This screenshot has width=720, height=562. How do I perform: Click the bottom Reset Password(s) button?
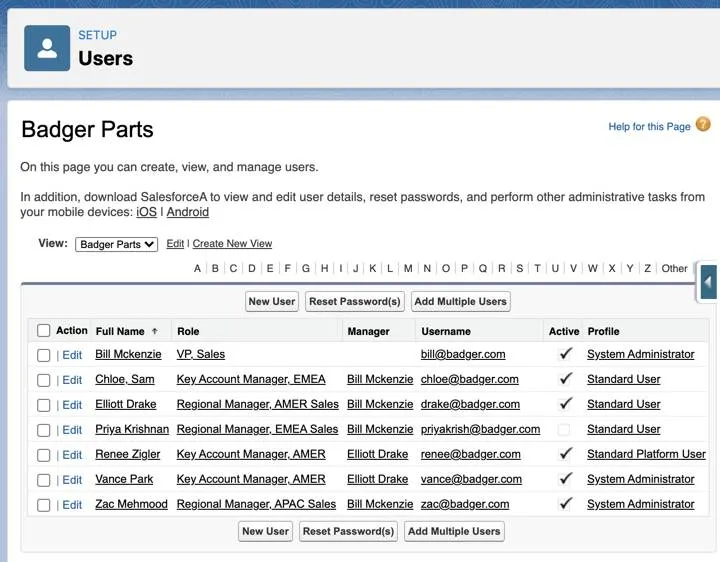(348, 531)
